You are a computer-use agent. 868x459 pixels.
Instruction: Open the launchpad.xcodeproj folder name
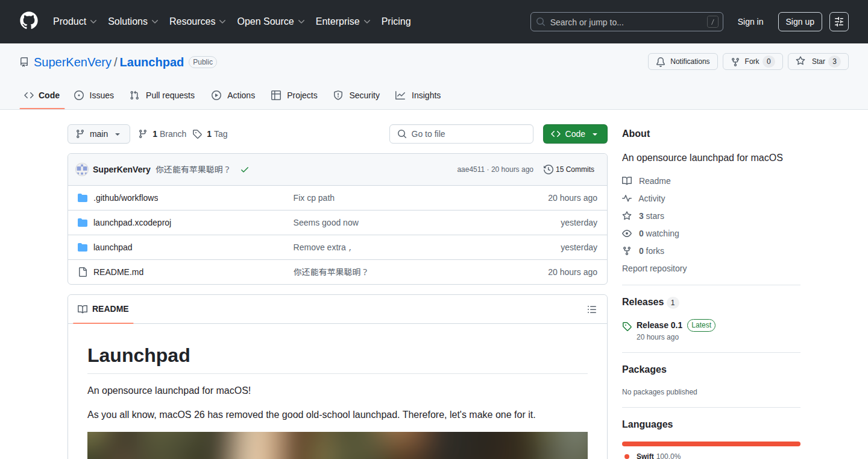pos(133,223)
